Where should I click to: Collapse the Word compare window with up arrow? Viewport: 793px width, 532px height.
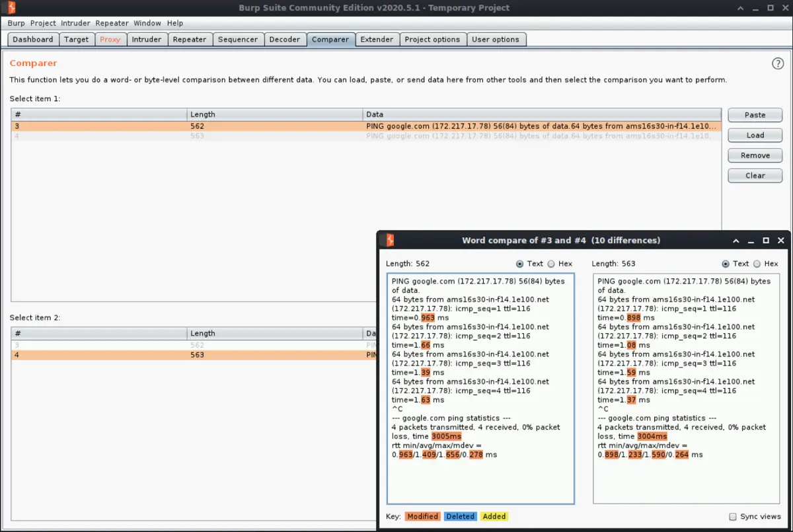pyautogui.click(x=736, y=241)
